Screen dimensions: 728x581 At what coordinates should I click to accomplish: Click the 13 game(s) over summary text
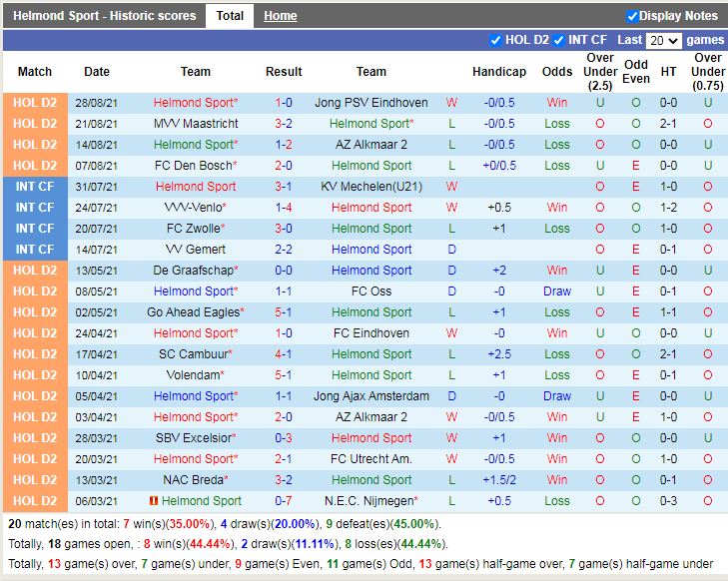coord(92,564)
